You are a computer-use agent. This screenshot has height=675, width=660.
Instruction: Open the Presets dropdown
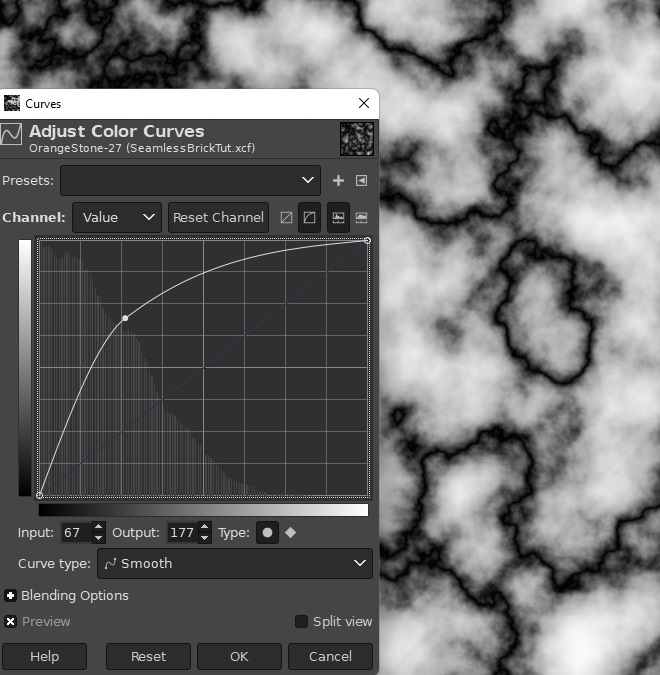[x=190, y=181]
